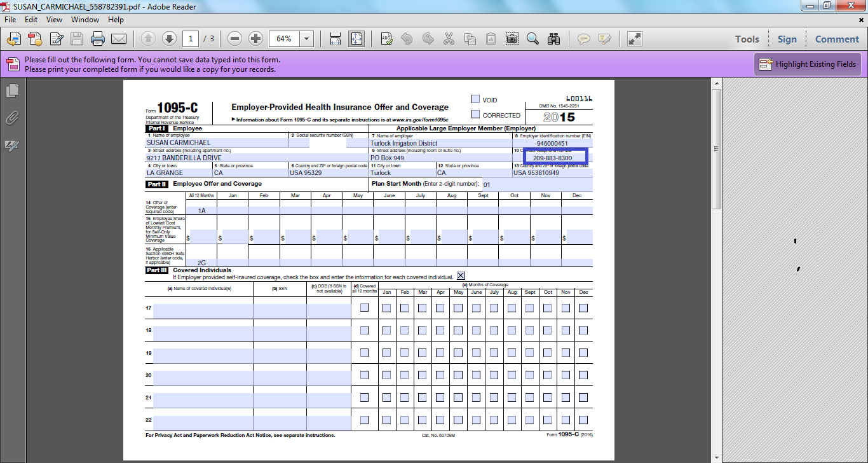Click the page number input box

[191, 39]
